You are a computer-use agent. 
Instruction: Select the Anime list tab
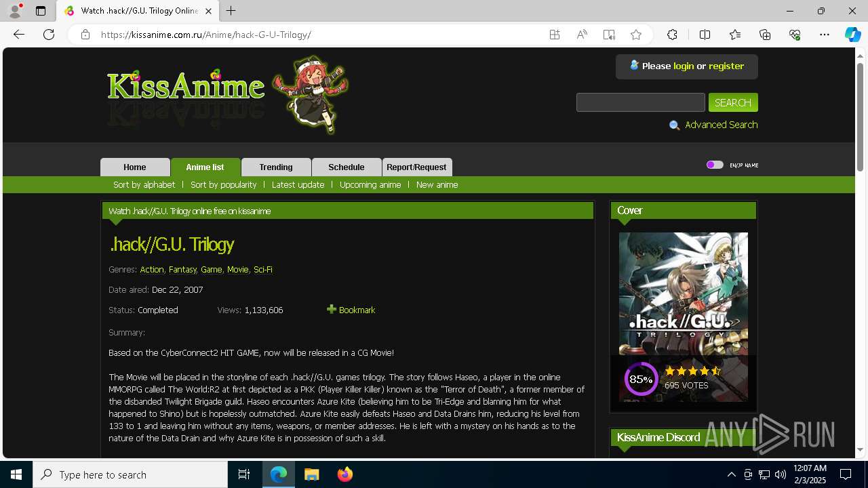(x=205, y=167)
